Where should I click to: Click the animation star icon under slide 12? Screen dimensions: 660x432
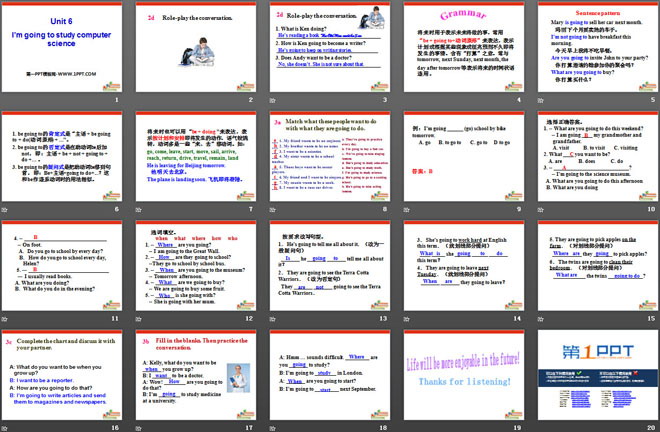tap(138, 319)
